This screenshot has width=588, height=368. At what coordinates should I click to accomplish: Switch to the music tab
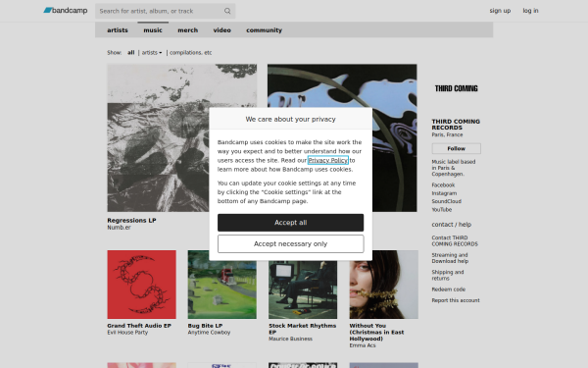click(x=153, y=30)
